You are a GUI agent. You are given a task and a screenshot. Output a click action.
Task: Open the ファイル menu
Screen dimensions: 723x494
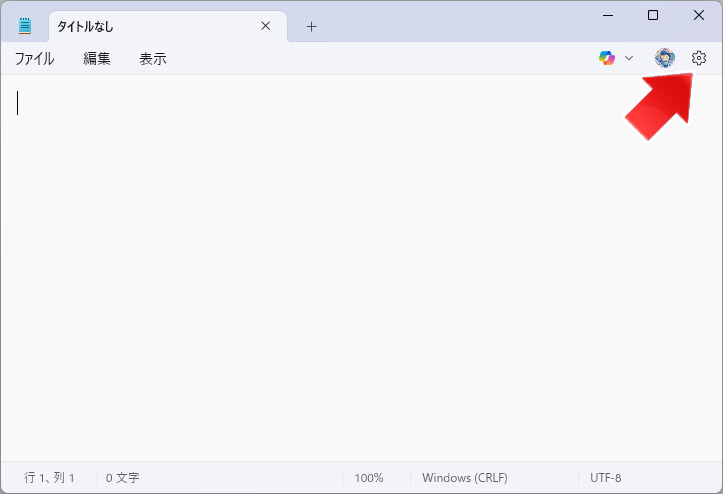point(35,59)
